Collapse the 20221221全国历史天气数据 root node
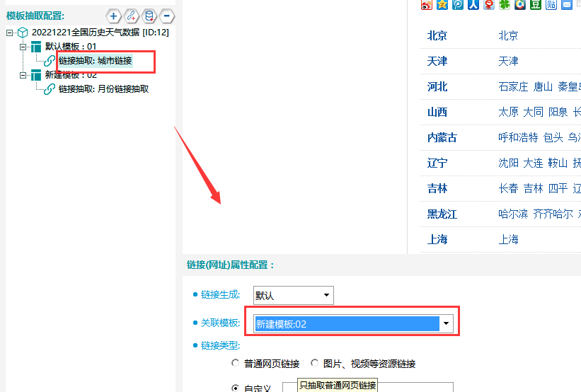 [10, 33]
